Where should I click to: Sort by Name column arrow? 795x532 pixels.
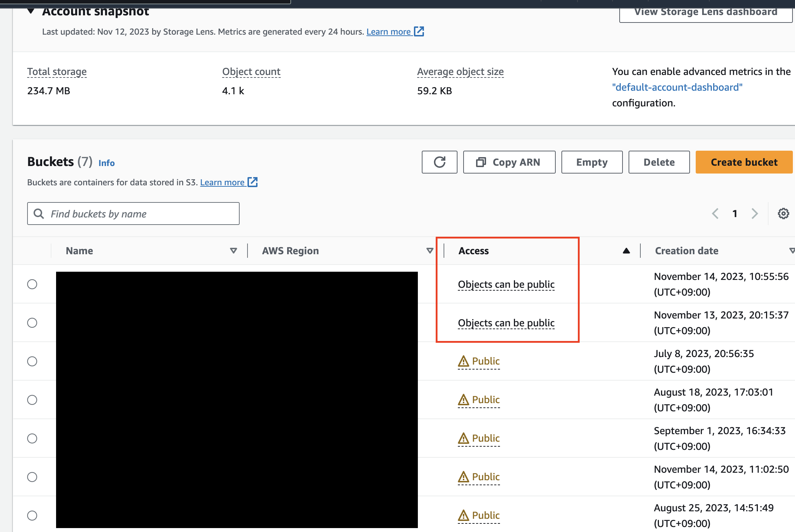tap(233, 251)
